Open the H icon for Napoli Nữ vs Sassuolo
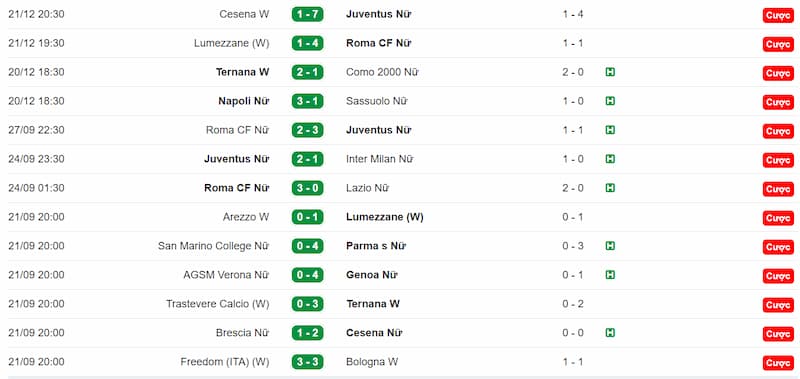 (610, 101)
